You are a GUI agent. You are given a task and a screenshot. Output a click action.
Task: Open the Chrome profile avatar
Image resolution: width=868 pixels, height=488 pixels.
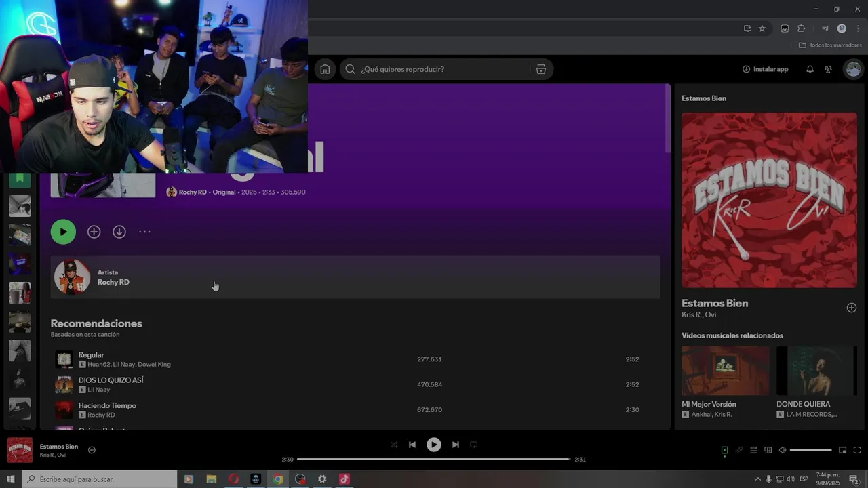click(842, 28)
